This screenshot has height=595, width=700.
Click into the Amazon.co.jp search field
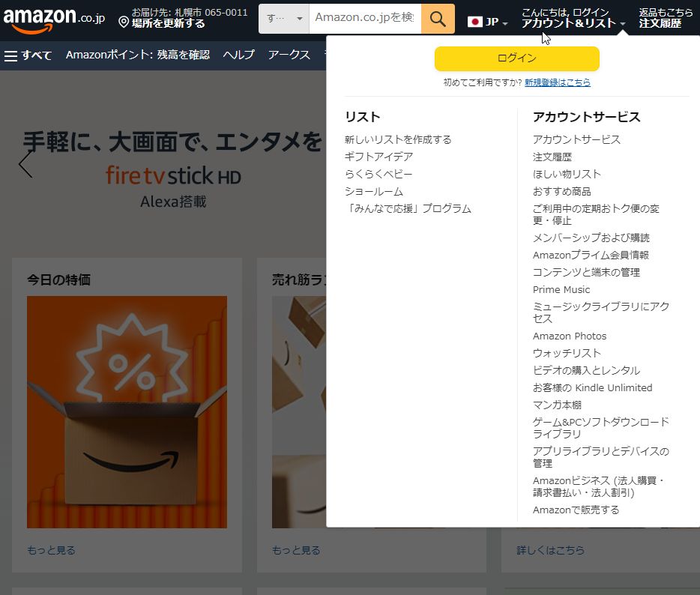[x=364, y=18]
